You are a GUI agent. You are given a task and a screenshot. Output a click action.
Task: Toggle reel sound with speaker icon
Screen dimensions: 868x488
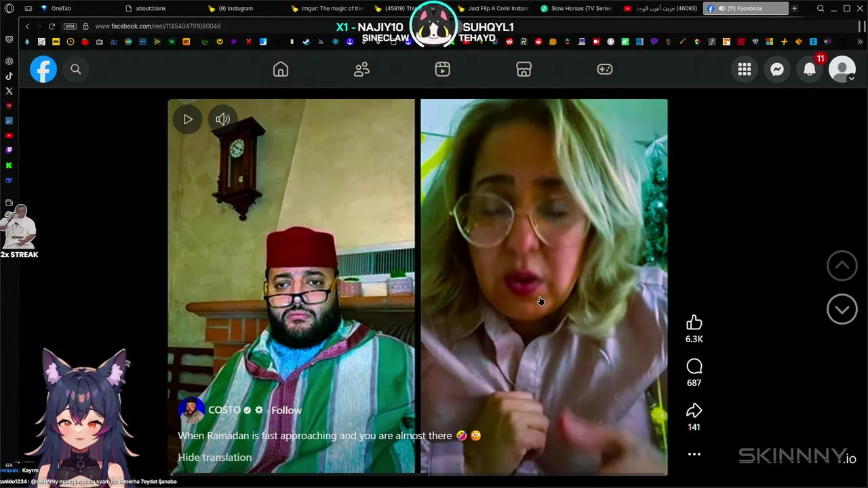pyautogui.click(x=222, y=119)
